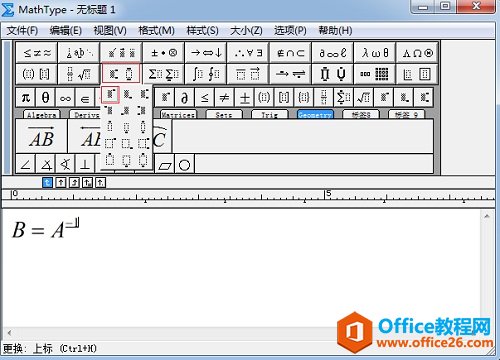Open the fraction and radical templates palette
500x360 pixels.
coord(79,74)
